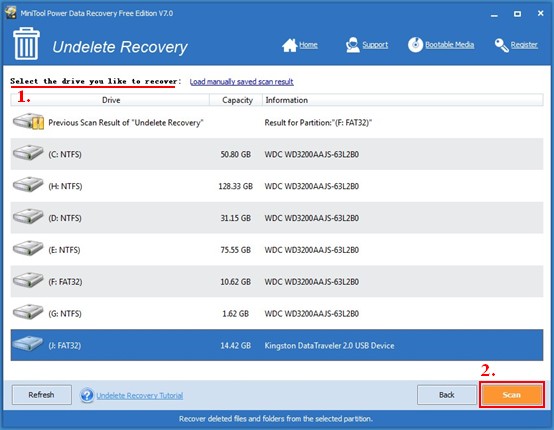The width and height of the screenshot is (554, 430).
Task: Click the Back button
Action: tap(447, 395)
